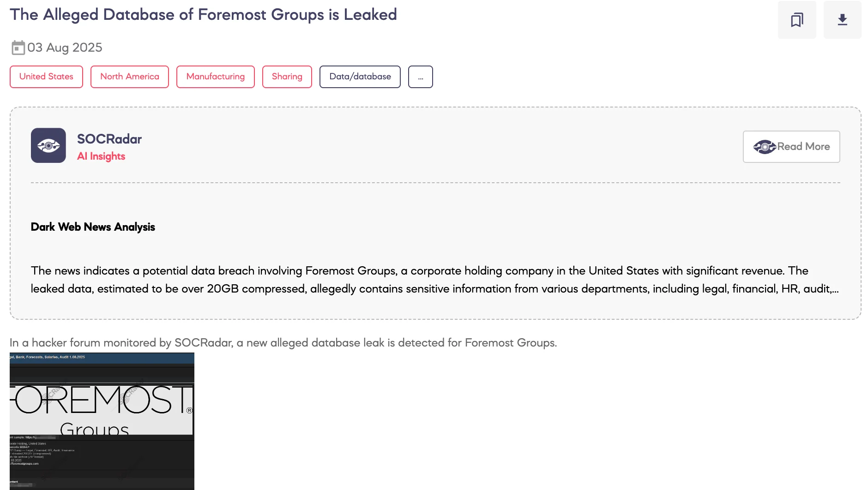Image resolution: width=868 pixels, height=490 pixels.
Task: Toggle the Sharing tag filter
Action: click(x=287, y=77)
